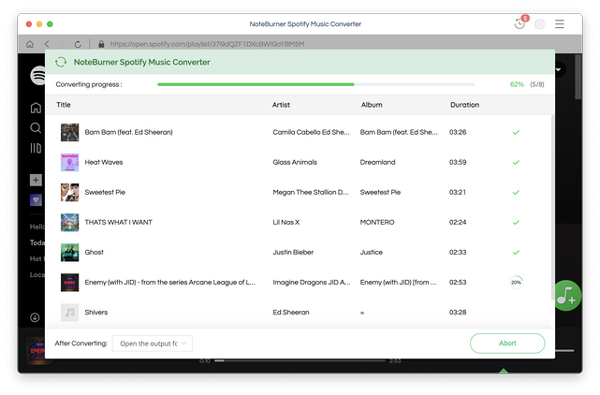This screenshot has height=395, width=600.
Task: Click checkmark for Heat Waves row
Action: pyautogui.click(x=516, y=162)
